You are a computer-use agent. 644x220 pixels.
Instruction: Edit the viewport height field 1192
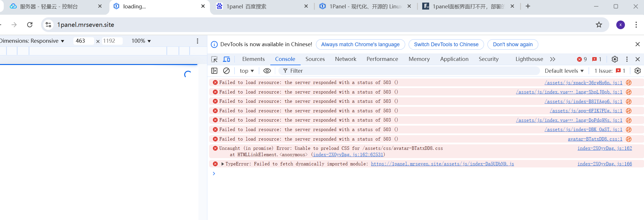coord(112,41)
